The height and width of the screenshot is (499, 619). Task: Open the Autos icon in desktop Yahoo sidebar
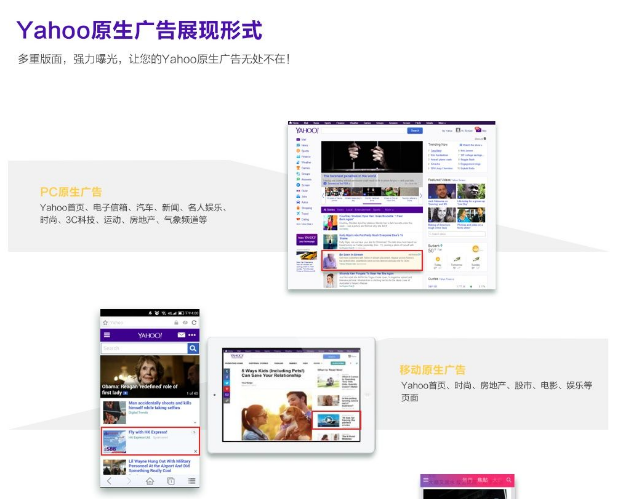pos(298,202)
